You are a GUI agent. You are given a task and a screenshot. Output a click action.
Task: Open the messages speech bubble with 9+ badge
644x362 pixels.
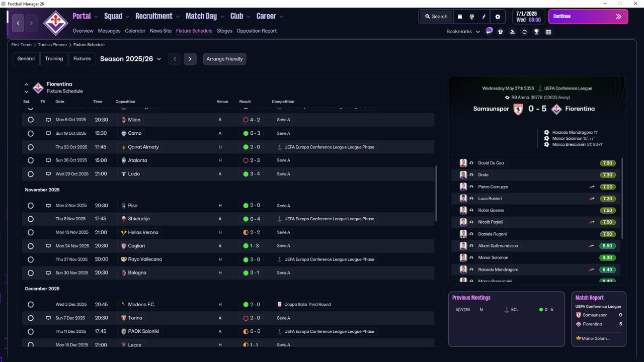click(489, 31)
